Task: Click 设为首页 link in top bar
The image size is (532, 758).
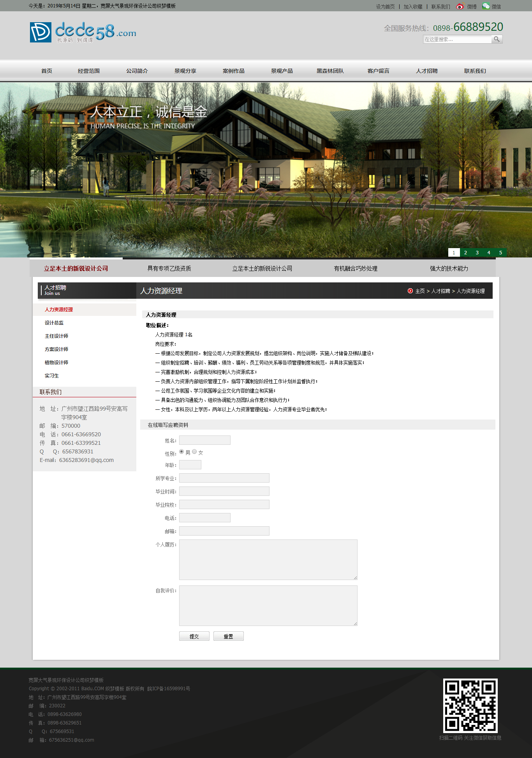Action: click(x=385, y=7)
